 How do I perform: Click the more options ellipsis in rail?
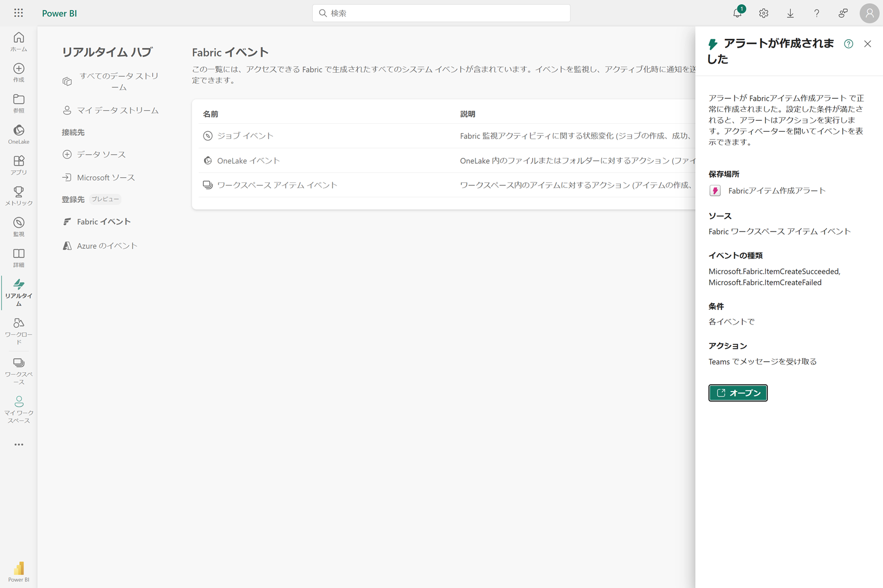(x=19, y=445)
